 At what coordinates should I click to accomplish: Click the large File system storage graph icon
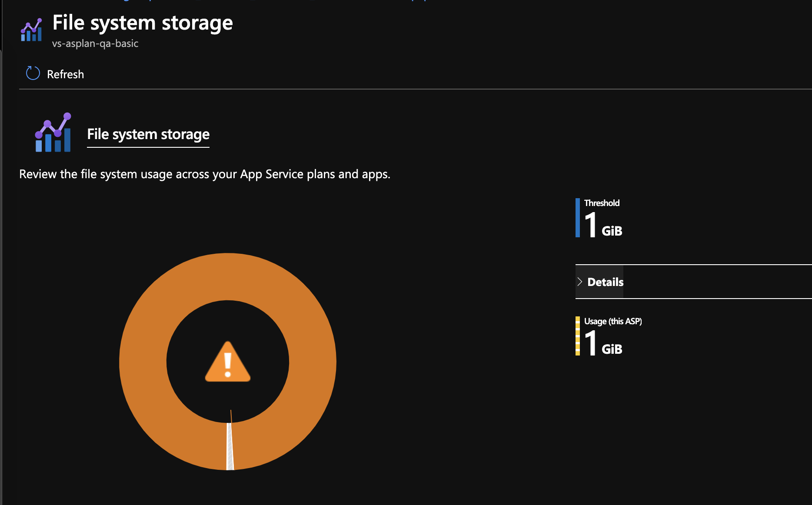pos(53,133)
